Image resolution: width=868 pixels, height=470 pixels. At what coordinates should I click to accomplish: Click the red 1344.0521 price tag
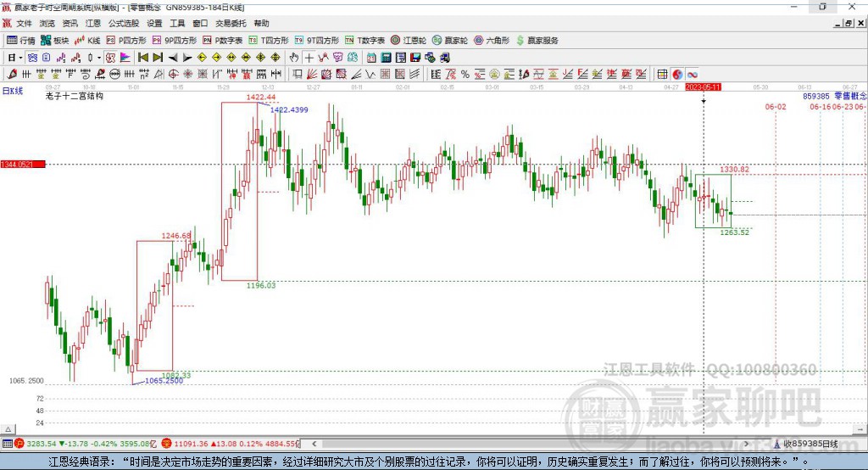[23, 164]
